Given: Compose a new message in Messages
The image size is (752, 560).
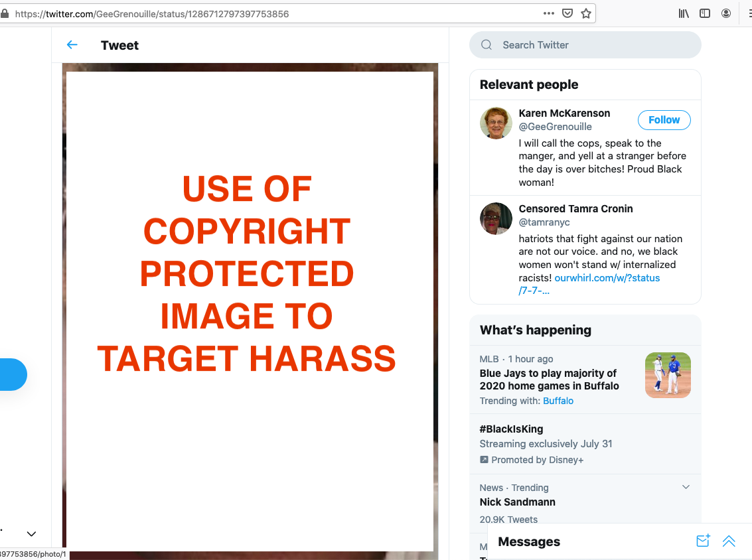Looking at the screenshot, I should pyautogui.click(x=703, y=541).
